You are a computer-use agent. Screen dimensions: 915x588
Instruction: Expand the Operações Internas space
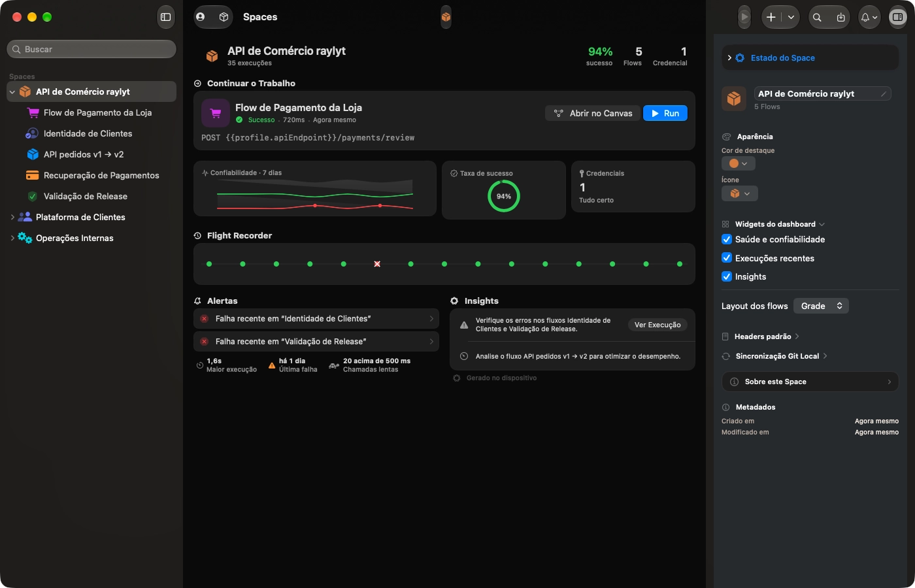pos(12,238)
